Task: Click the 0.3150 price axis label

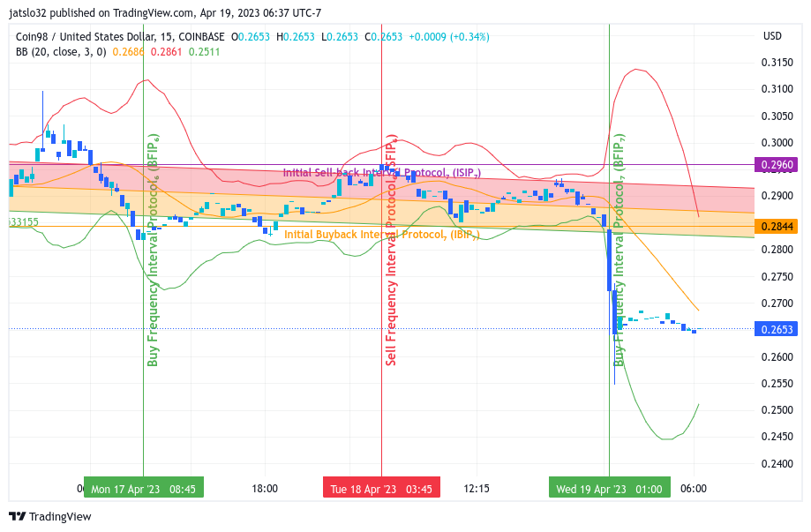Action: [777, 63]
